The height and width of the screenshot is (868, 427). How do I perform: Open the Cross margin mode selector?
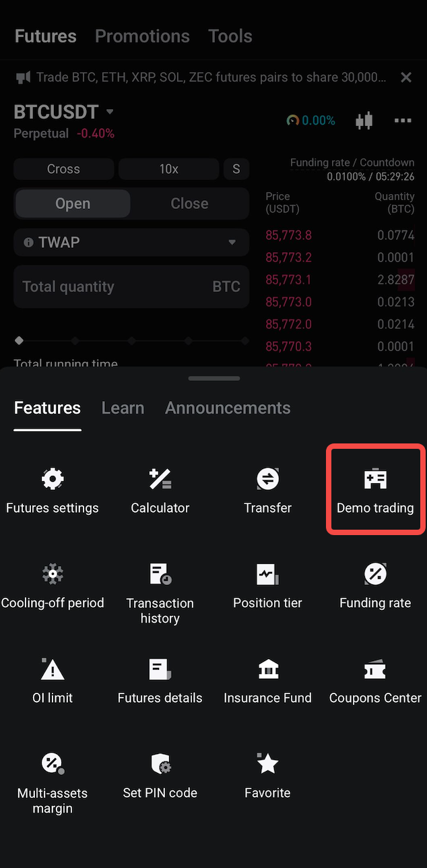(63, 169)
